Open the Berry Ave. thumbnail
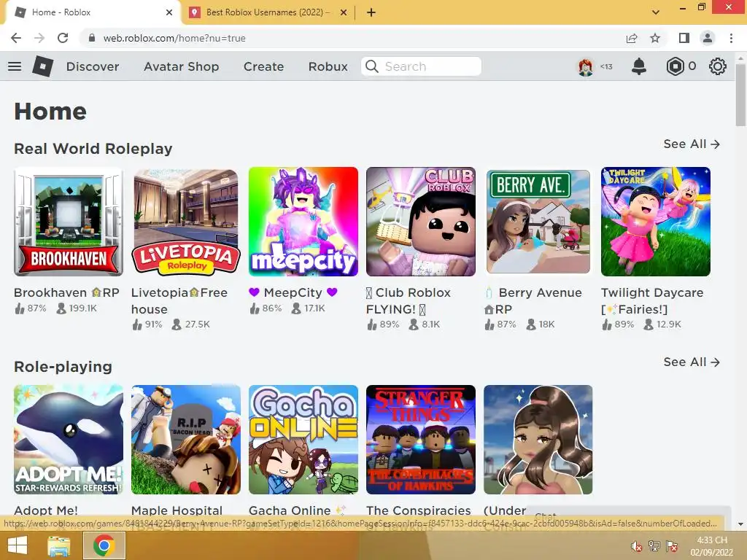 pos(538,222)
